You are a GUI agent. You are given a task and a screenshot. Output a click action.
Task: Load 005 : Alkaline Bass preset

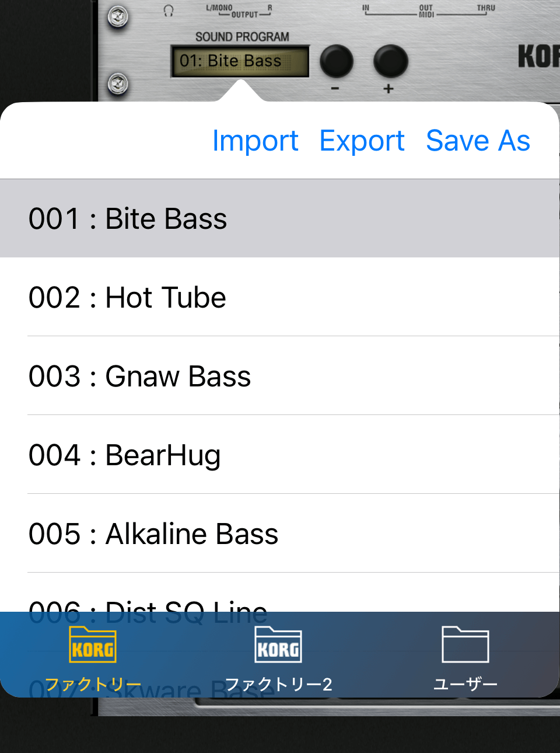click(x=280, y=534)
